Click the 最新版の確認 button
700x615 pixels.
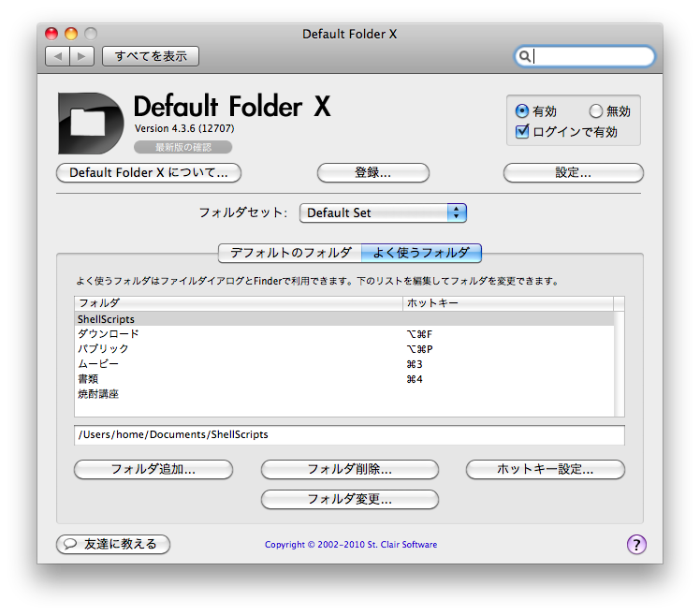pos(183,147)
